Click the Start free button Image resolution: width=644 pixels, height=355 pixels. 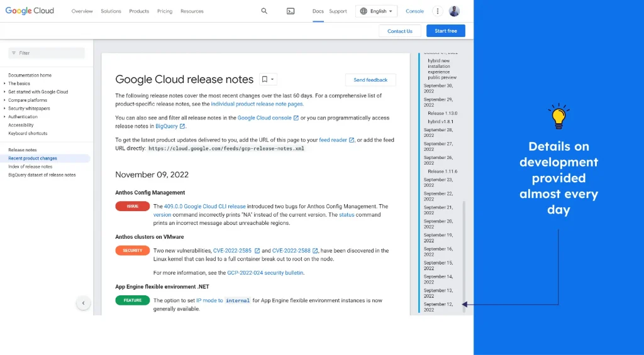(446, 31)
